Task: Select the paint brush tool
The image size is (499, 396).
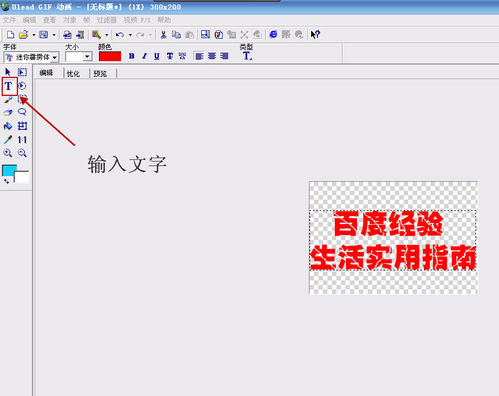Action: point(8,99)
